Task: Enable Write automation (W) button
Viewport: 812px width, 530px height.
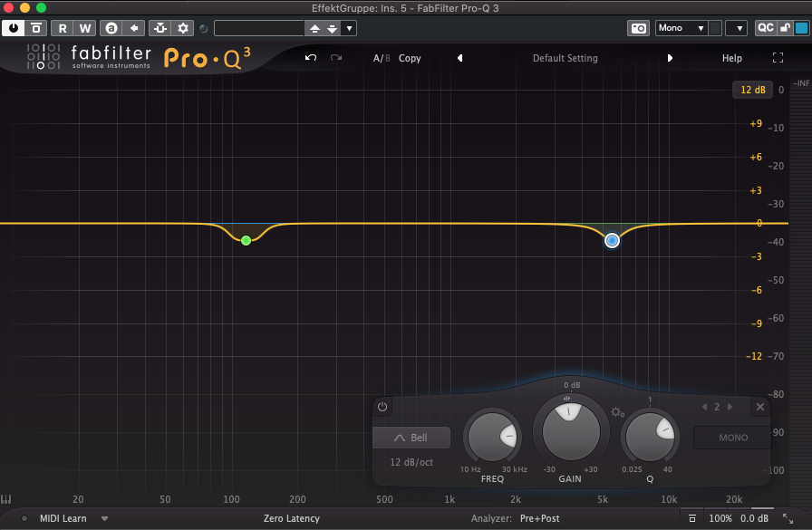Action: [x=85, y=28]
